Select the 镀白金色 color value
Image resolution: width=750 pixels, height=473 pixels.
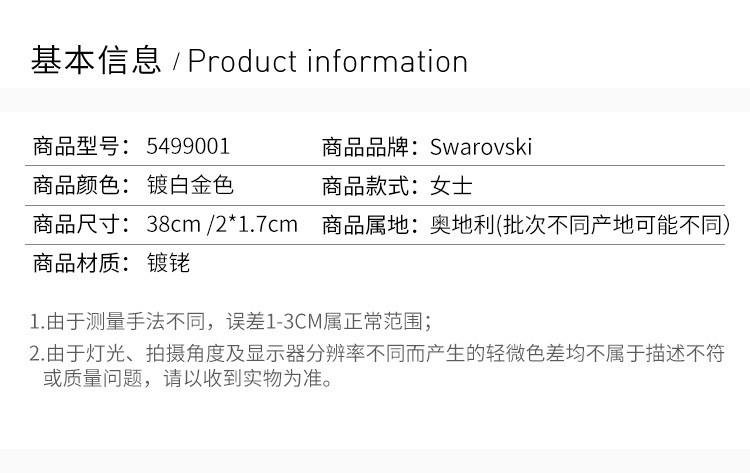pyautogui.click(x=190, y=186)
